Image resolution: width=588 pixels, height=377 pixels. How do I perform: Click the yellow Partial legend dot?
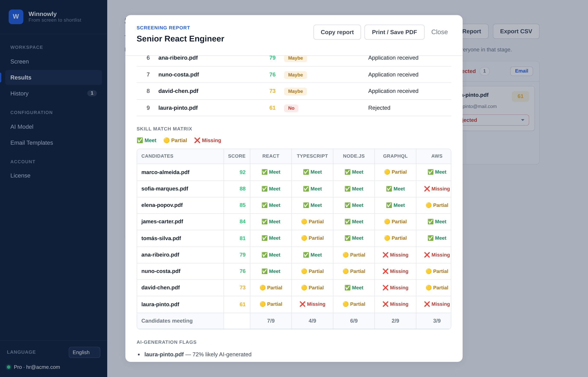point(166,140)
